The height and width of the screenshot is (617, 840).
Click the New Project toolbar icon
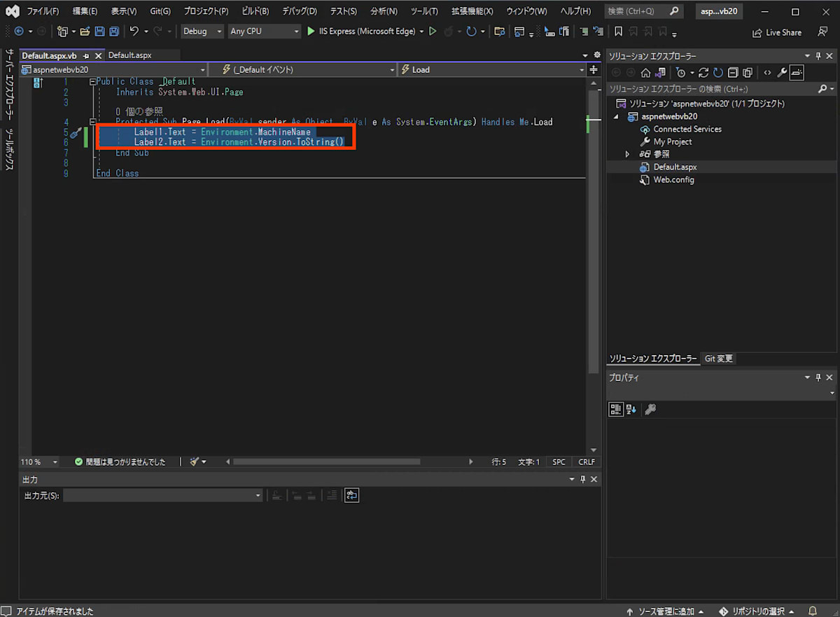pos(63,32)
